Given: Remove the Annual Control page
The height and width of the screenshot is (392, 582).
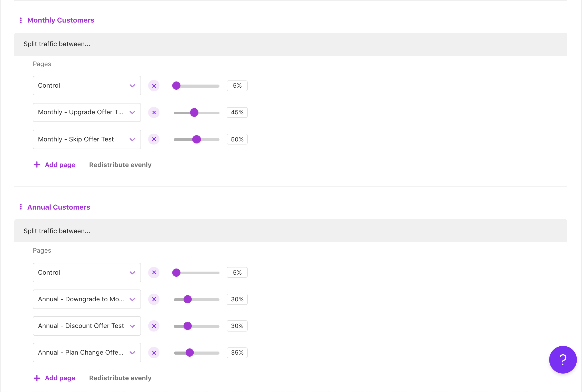Looking at the screenshot, I should (154, 273).
